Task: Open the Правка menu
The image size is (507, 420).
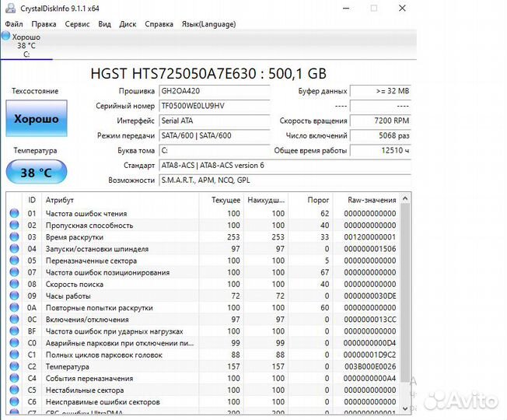Action: (44, 24)
